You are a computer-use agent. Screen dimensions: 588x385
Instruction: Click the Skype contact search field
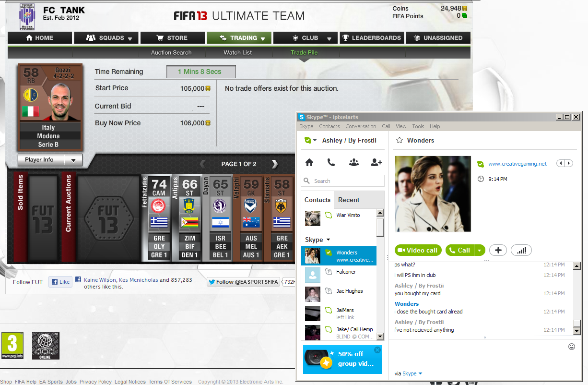click(x=343, y=181)
